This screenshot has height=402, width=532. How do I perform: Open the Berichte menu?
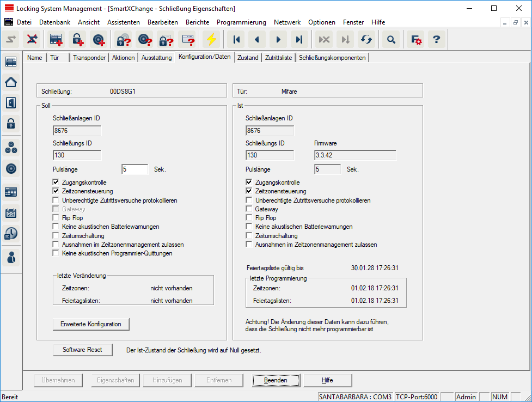click(197, 22)
